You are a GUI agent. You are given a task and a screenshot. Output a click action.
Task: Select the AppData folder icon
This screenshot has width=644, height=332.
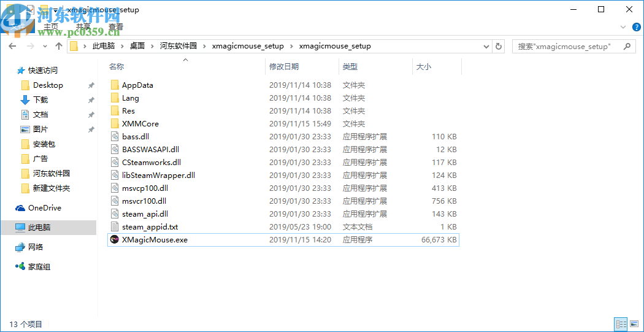click(x=115, y=85)
